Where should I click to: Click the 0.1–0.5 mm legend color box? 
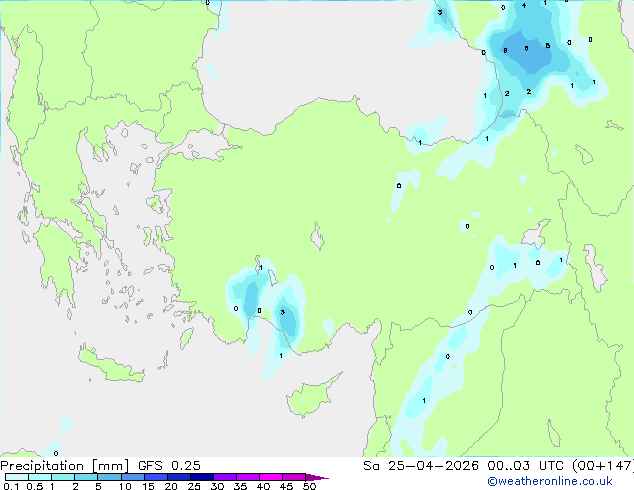click(x=17, y=477)
